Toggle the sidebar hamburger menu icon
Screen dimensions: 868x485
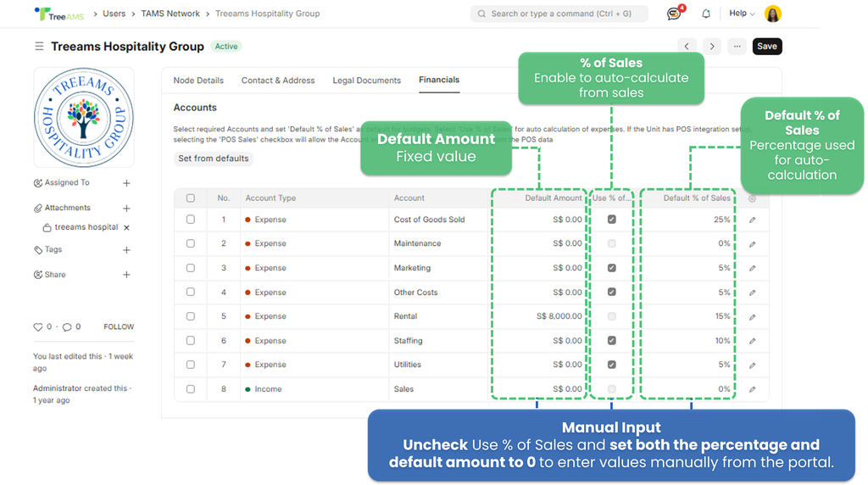pos(39,47)
